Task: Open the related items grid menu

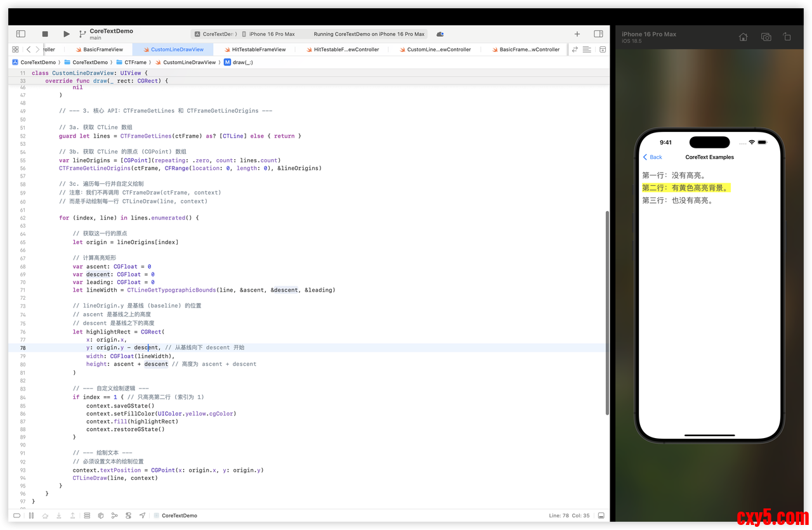Action: (15, 49)
